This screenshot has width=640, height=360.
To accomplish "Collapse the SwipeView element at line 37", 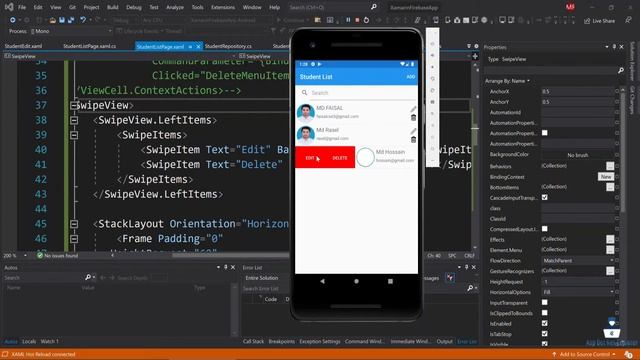I will [x=74, y=105].
